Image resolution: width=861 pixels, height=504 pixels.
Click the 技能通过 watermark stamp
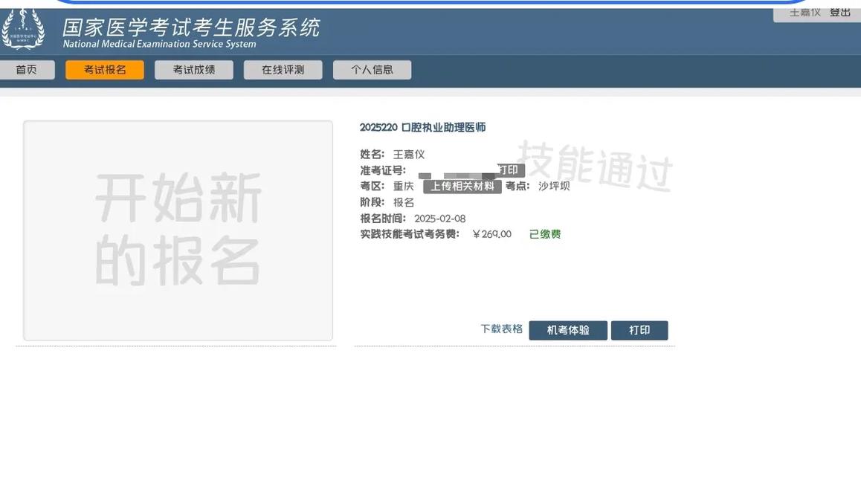595,165
